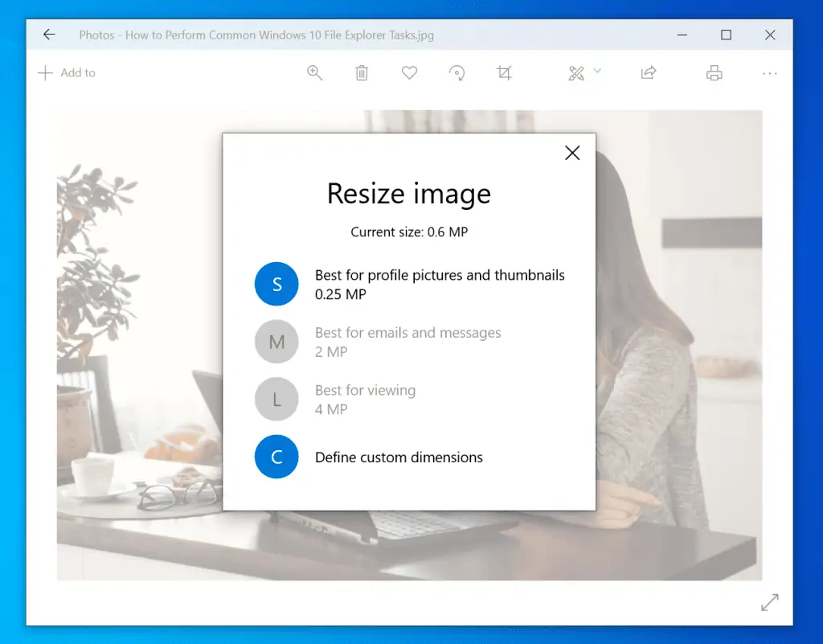Open the See more ellipsis menu
This screenshot has height=644, width=823.
(x=769, y=73)
